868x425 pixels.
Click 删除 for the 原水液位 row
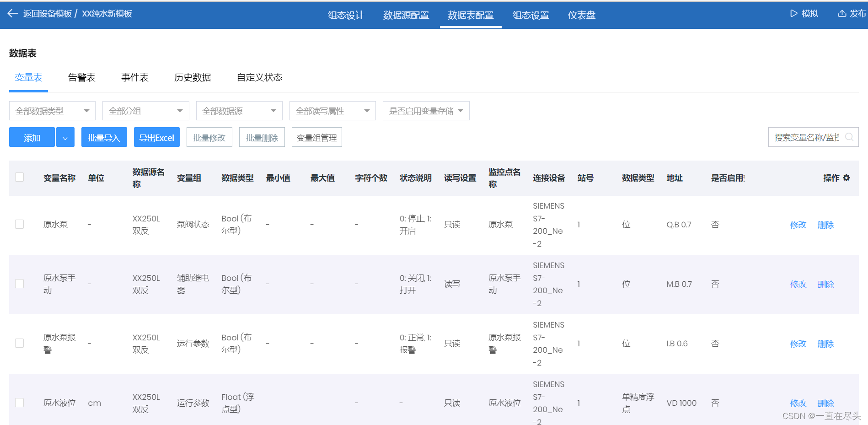pos(826,403)
